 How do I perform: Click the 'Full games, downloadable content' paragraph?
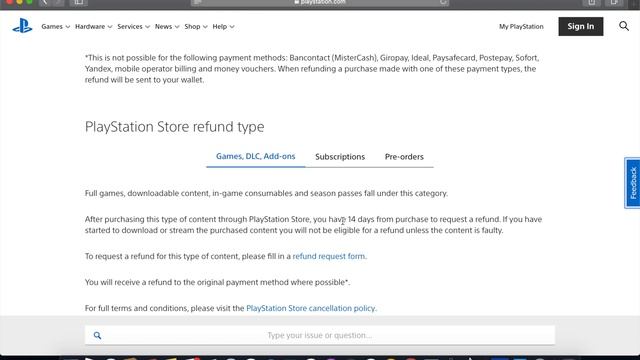click(x=266, y=193)
